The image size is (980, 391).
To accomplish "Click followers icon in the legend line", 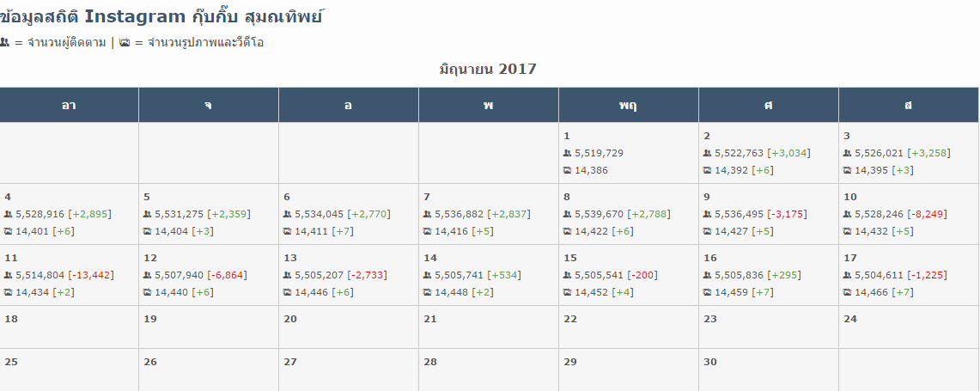I will point(4,43).
